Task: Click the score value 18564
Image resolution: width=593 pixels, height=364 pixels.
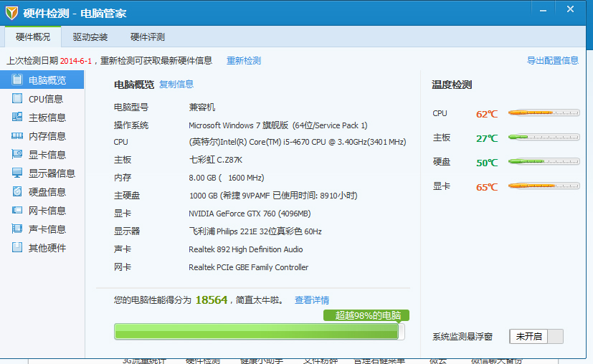Action: pyautogui.click(x=212, y=300)
